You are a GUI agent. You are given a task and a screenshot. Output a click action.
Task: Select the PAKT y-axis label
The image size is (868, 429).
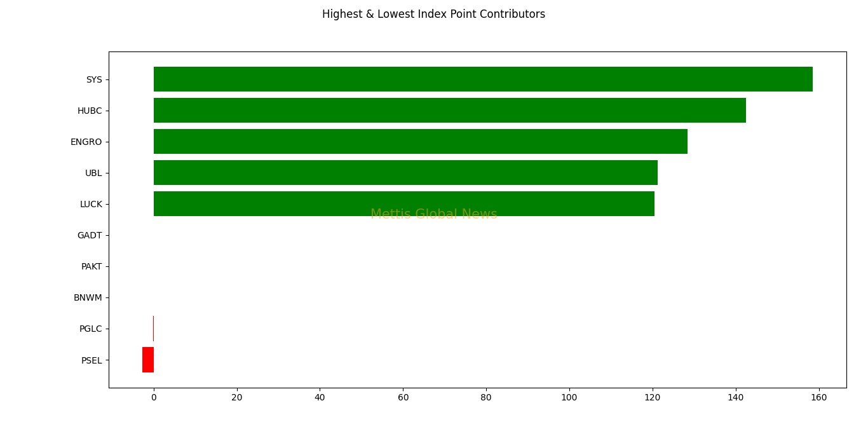click(92, 266)
